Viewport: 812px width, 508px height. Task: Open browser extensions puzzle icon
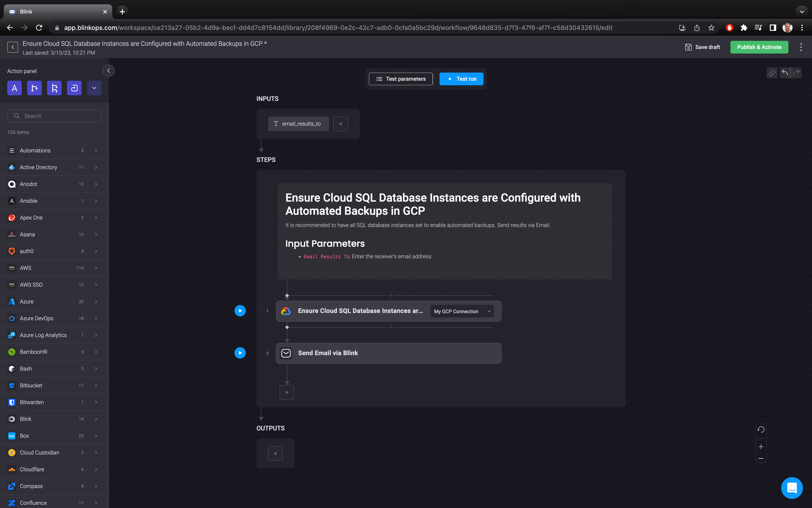[744, 28]
